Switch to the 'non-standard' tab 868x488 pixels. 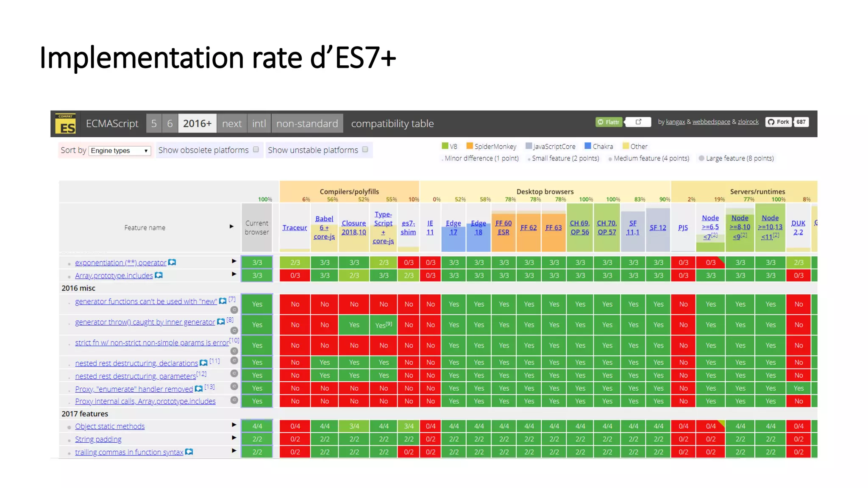(x=307, y=124)
